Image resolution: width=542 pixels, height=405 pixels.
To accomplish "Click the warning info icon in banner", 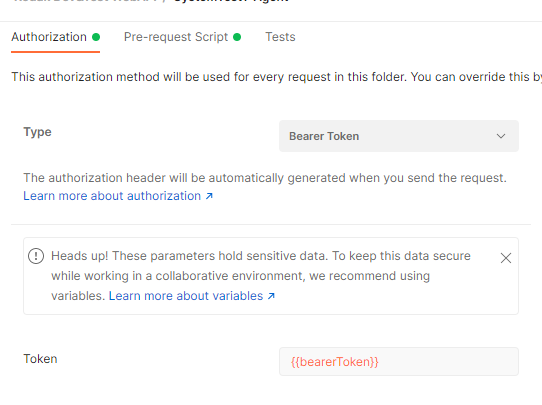I will 36,256.
